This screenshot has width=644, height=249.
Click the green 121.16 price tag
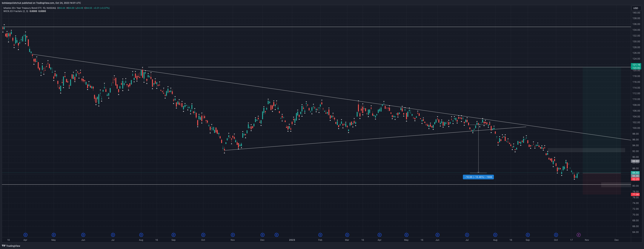pos(636,65)
